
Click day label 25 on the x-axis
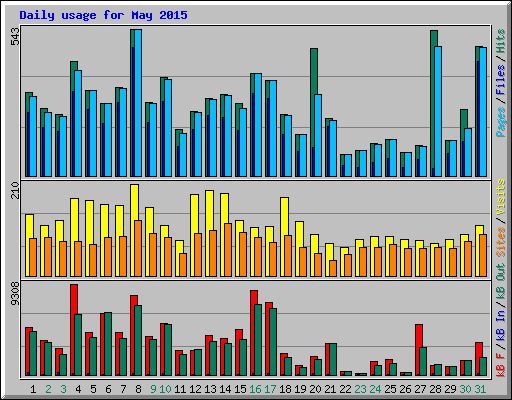click(390, 389)
